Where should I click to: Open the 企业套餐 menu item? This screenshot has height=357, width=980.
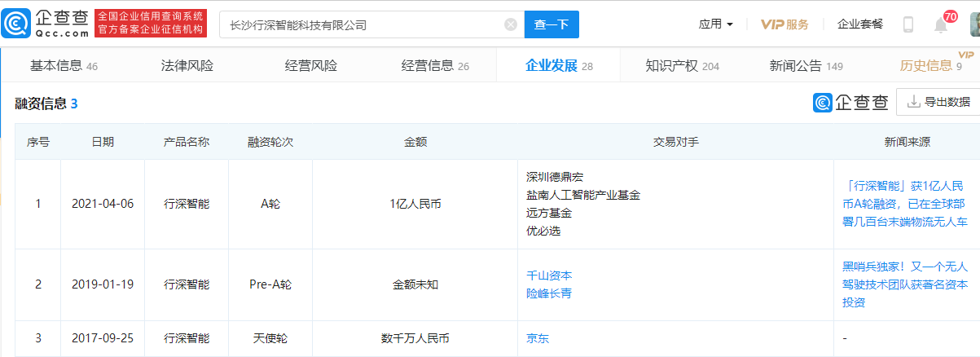point(860,24)
